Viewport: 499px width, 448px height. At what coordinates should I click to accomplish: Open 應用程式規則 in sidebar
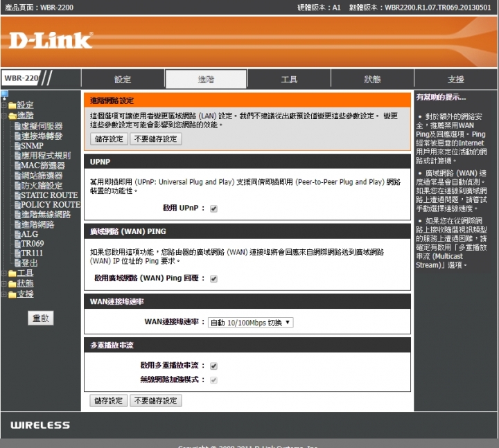pos(46,156)
